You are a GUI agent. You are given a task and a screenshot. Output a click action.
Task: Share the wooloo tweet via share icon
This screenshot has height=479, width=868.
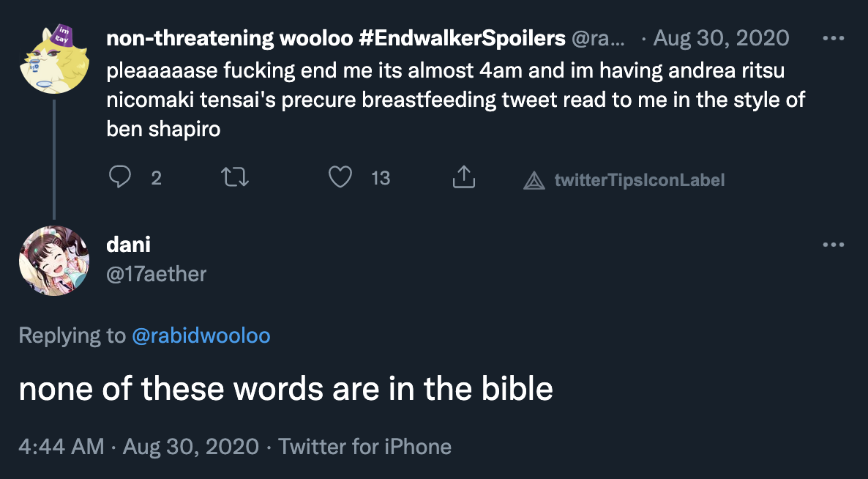point(464,178)
